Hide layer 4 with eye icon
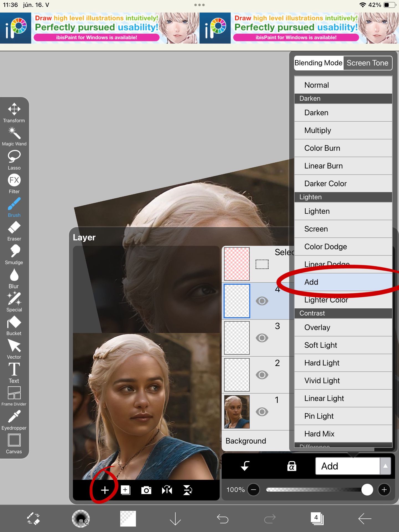Viewport: 399px width, 532px height. [x=262, y=301]
